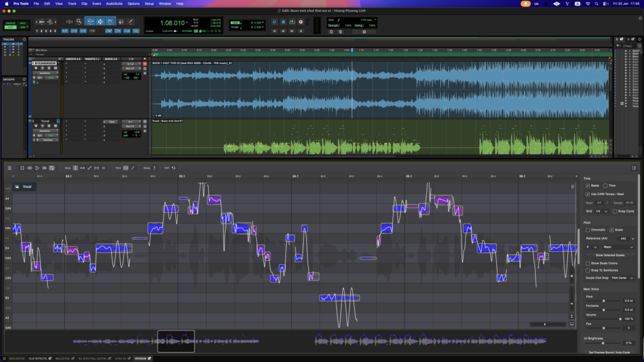Click the Grabber hand tool

tap(109, 21)
